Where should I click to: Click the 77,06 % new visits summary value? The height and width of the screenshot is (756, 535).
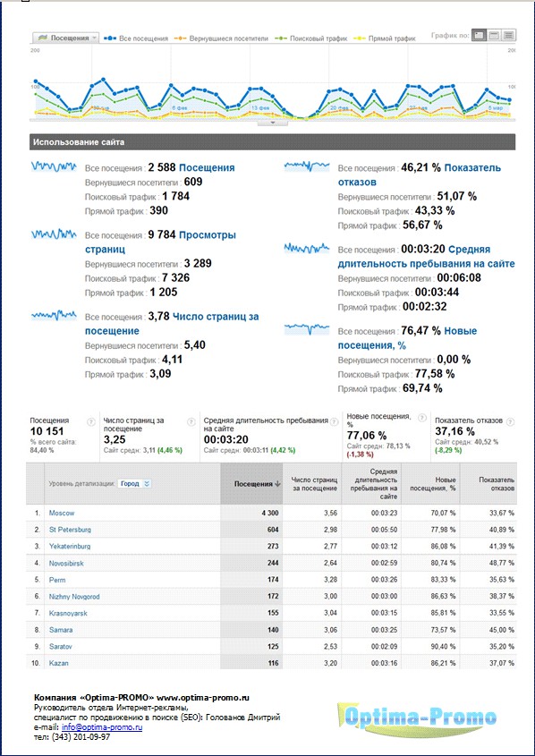click(x=367, y=436)
